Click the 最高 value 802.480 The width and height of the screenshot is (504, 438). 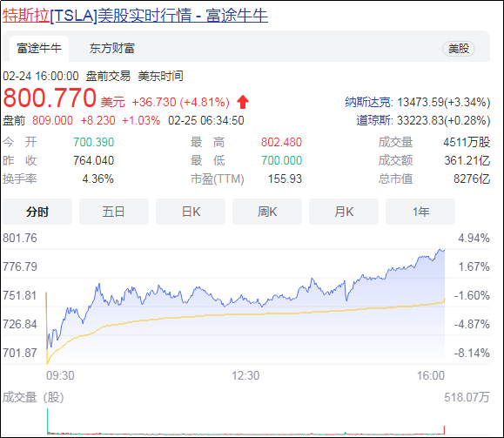tap(281, 142)
